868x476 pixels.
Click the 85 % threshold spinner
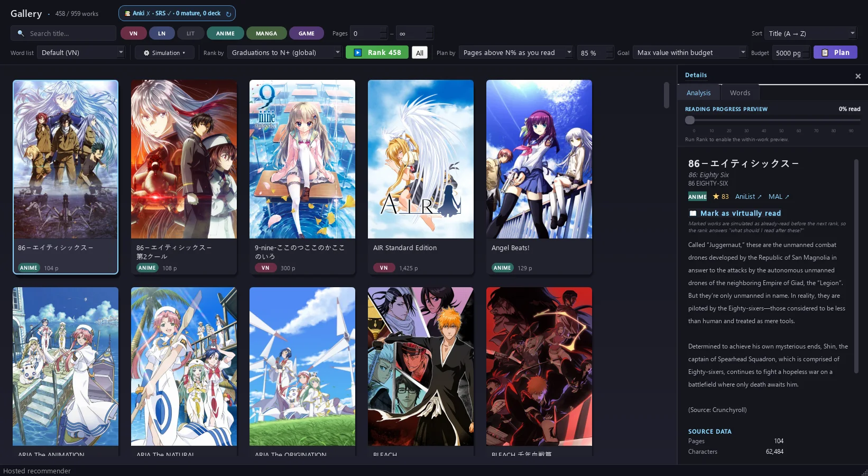tap(595, 53)
